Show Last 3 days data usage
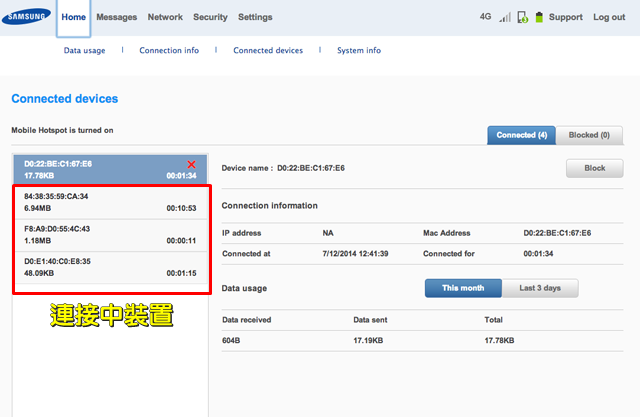This screenshot has width=640, height=417. tap(540, 288)
